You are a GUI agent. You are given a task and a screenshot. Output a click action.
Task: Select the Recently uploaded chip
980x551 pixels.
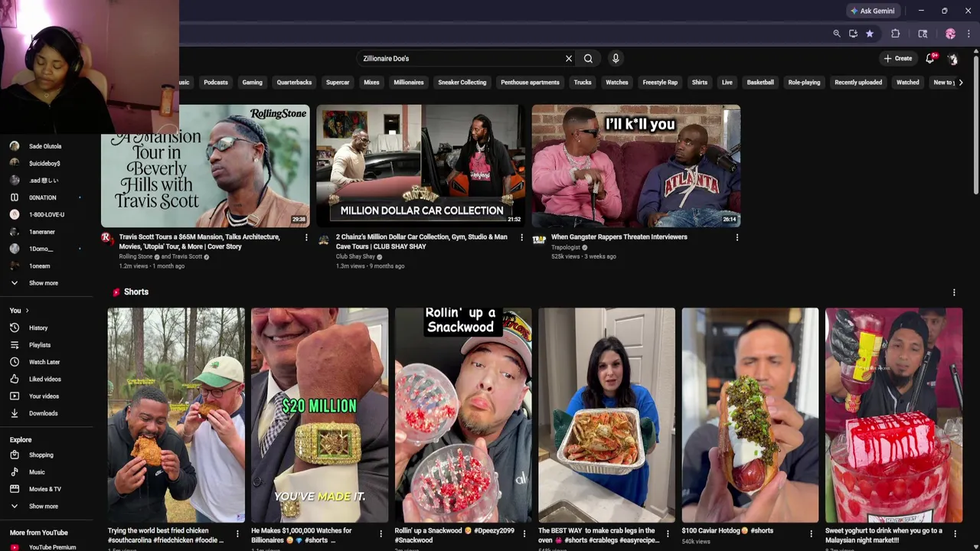858,83
